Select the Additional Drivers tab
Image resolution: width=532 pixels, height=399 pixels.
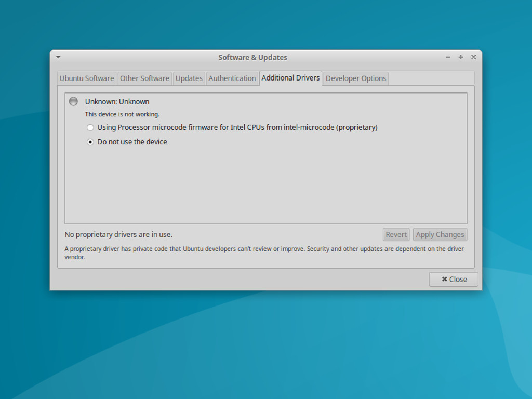coord(291,78)
